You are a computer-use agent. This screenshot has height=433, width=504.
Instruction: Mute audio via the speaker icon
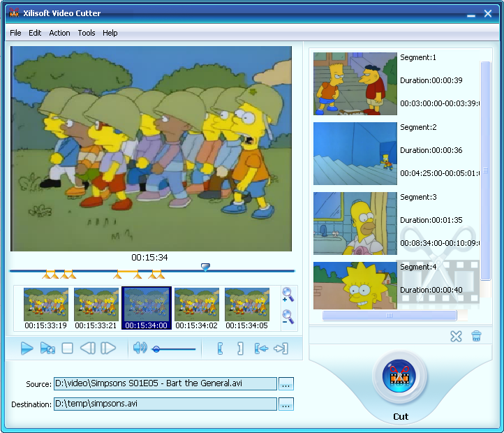pyautogui.click(x=140, y=348)
